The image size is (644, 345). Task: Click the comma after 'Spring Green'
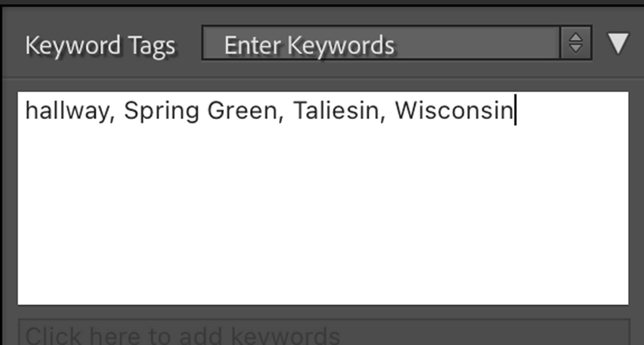pyautogui.click(x=281, y=116)
